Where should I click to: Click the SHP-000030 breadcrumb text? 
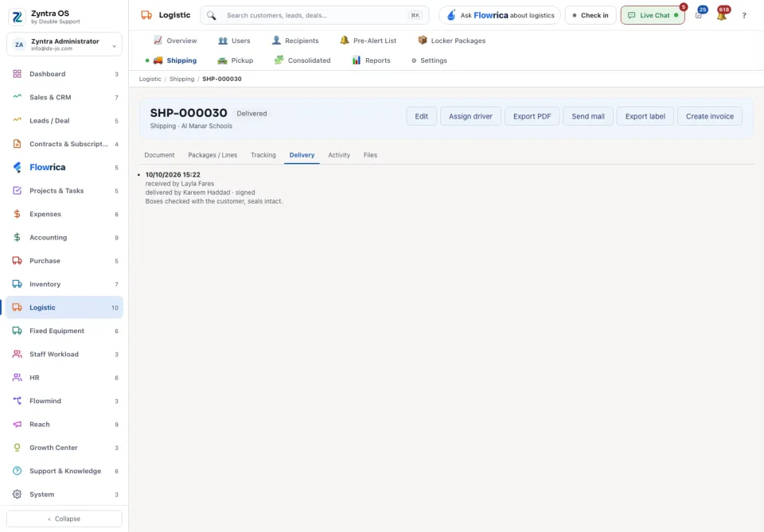[x=222, y=79]
